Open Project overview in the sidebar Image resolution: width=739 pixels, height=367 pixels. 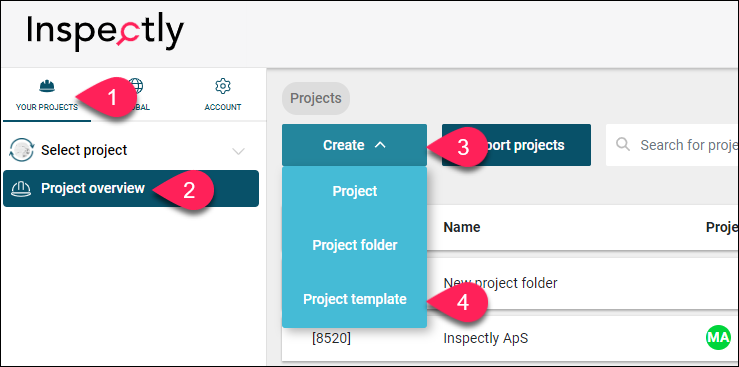[x=131, y=188]
